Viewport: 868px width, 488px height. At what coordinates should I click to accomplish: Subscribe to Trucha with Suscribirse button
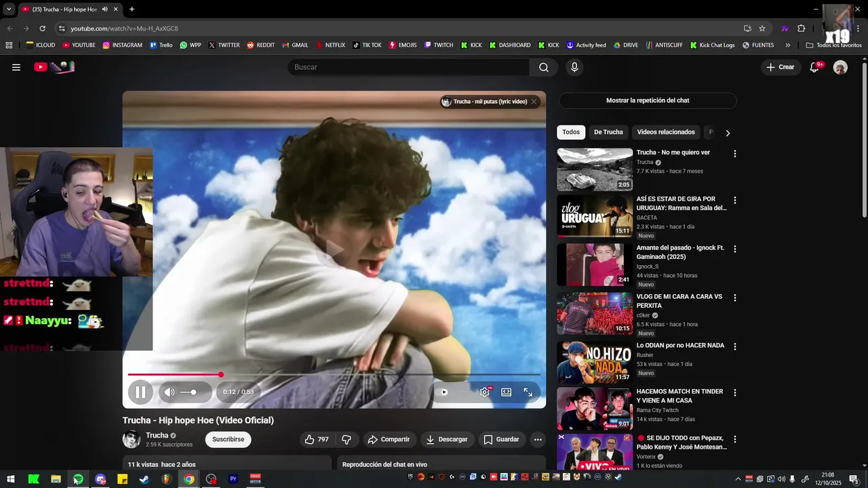(228, 439)
